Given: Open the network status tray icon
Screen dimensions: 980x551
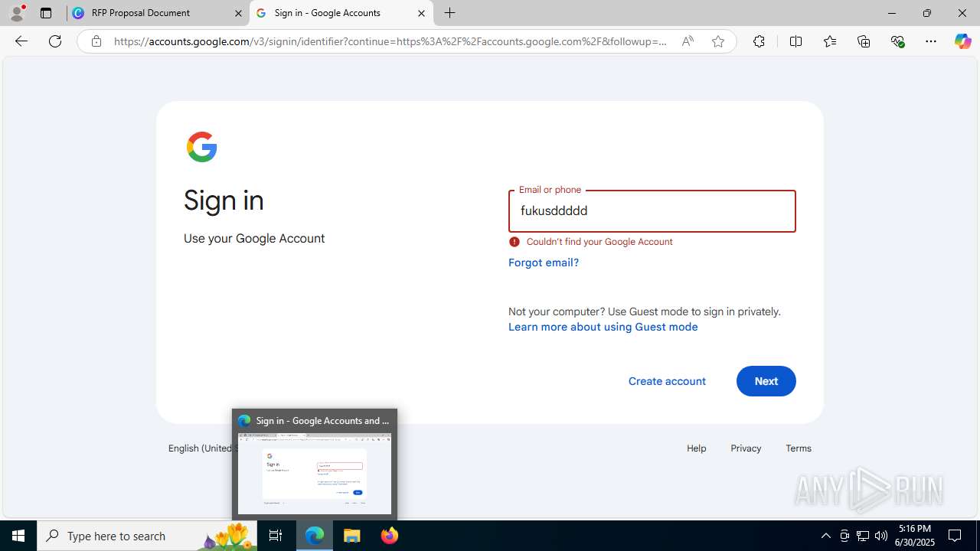Looking at the screenshot, I should (x=863, y=536).
